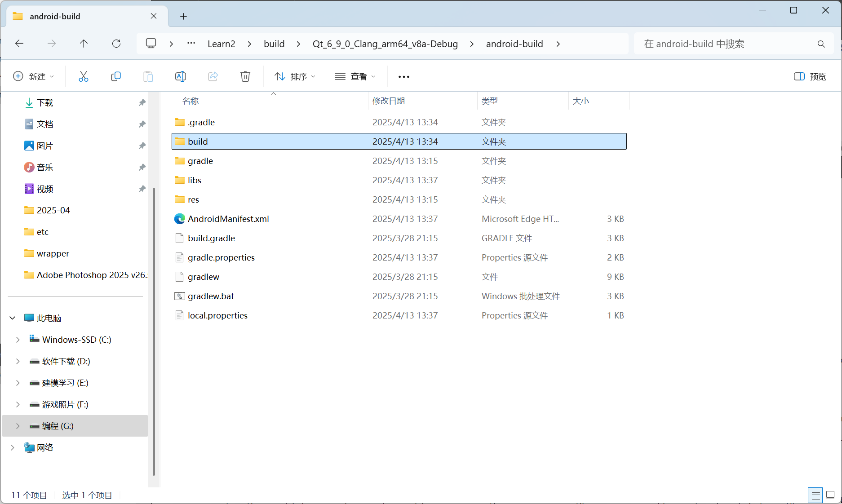Image resolution: width=842 pixels, height=504 pixels.
Task: Select the res folder
Action: (193, 199)
